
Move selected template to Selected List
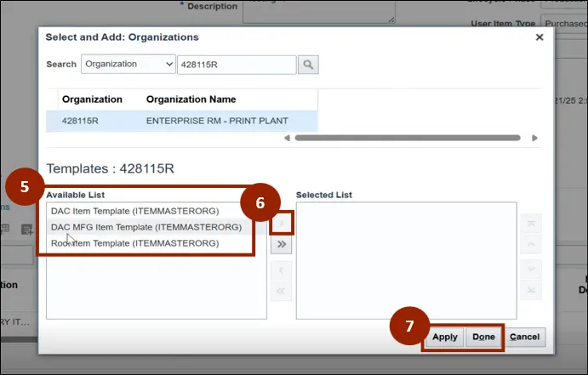(x=281, y=224)
